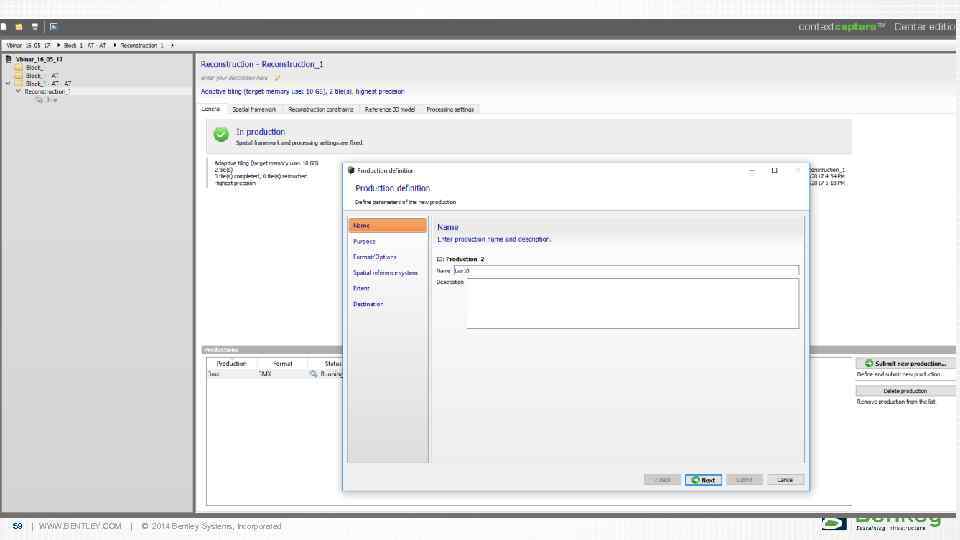The width and height of the screenshot is (960, 540).
Task: Click the Vbmar 16 05 17 breadcrumb segment
Action: 29,45
